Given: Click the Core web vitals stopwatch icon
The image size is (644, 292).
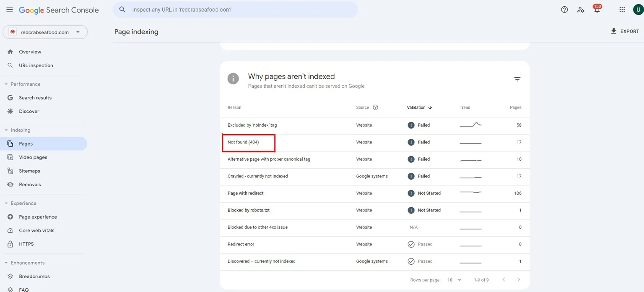Looking at the screenshot, I should 10,230.
